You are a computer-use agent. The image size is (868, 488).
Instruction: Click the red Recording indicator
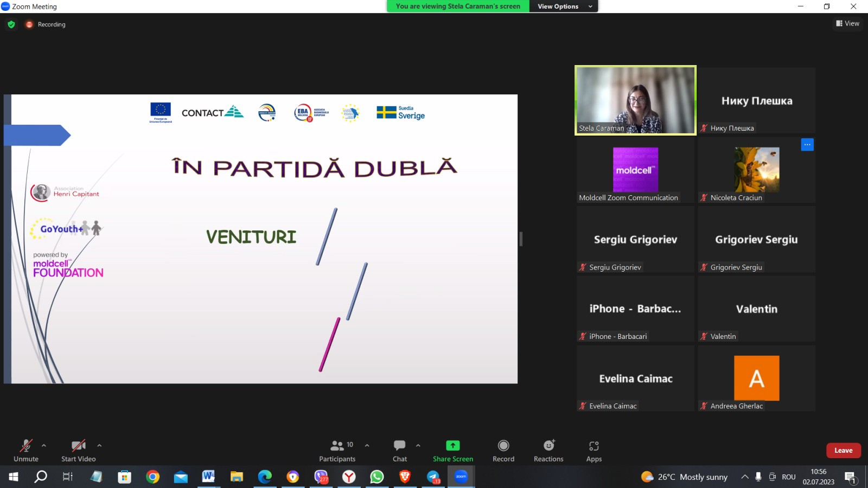(46, 24)
